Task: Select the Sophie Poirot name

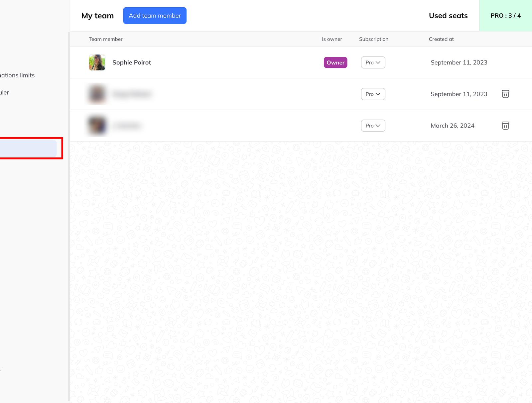Action: tap(132, 62)
